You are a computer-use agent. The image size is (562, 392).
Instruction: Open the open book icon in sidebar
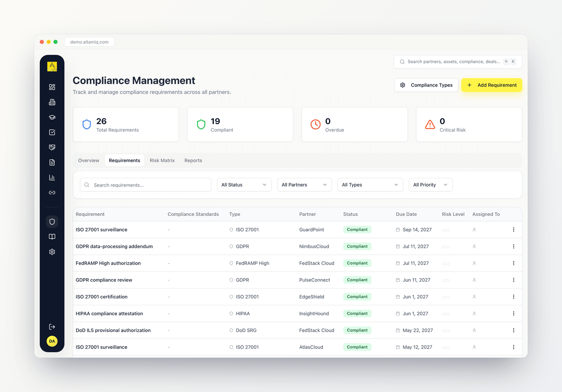pos(52,237)
